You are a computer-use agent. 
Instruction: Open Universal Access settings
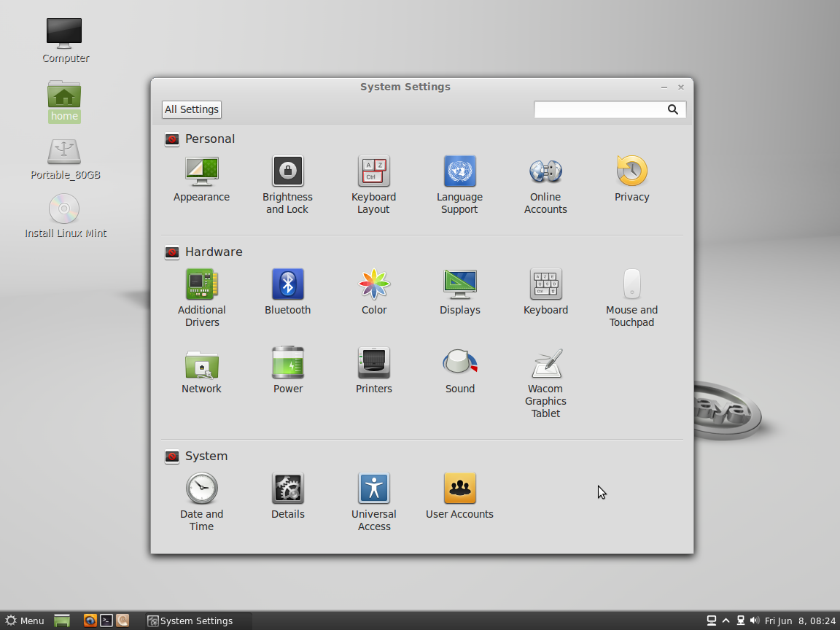[x=373, y=502]
